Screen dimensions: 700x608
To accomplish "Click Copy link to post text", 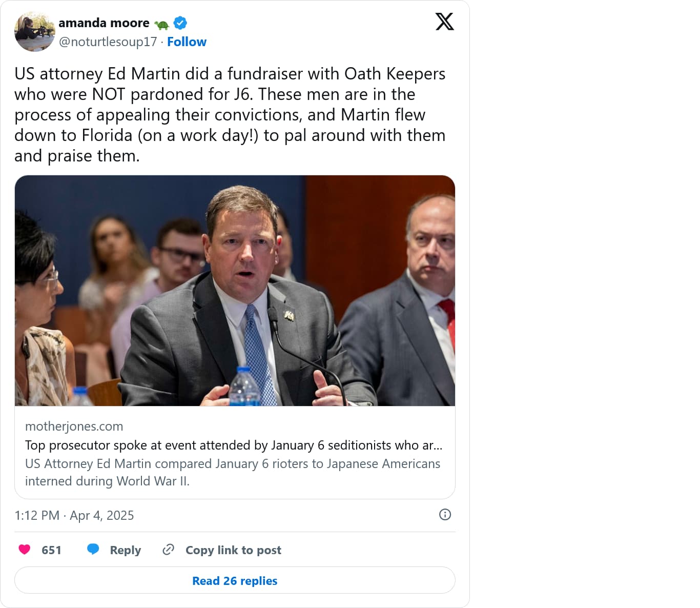I will 233,550.
